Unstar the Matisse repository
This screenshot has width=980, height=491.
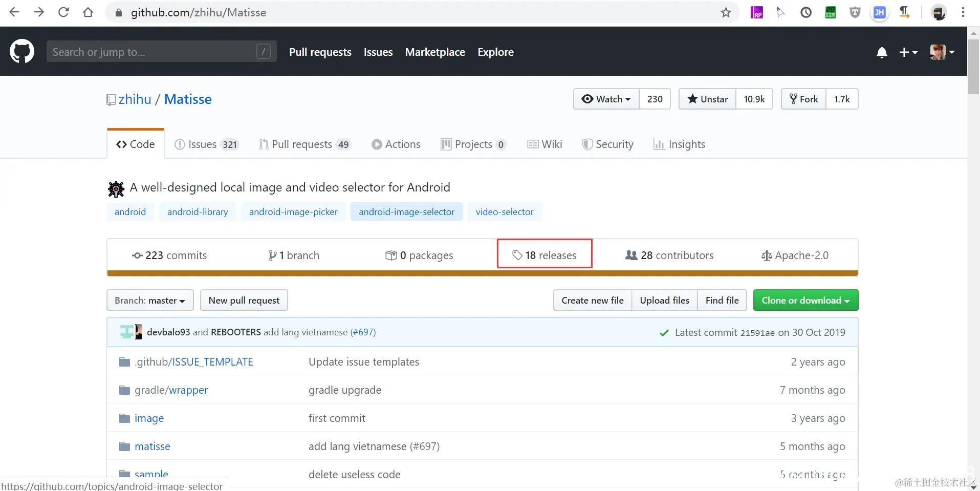pyautogui.click(x=708, y=99)
